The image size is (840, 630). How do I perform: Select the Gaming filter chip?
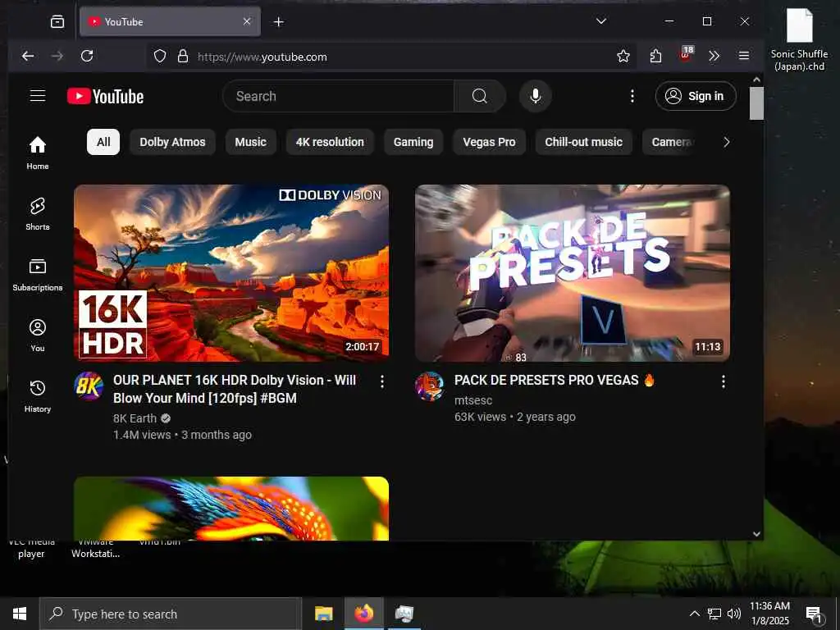pos(413,142)
